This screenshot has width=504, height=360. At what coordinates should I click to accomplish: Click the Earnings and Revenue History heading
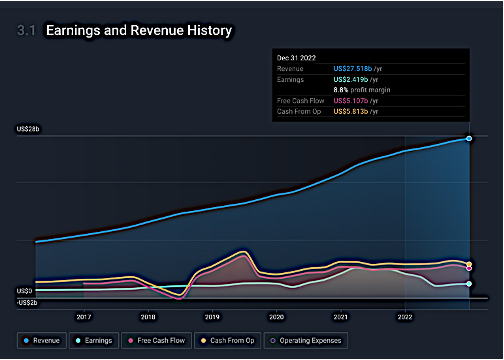pyautogui.click(x=139, y=30)
